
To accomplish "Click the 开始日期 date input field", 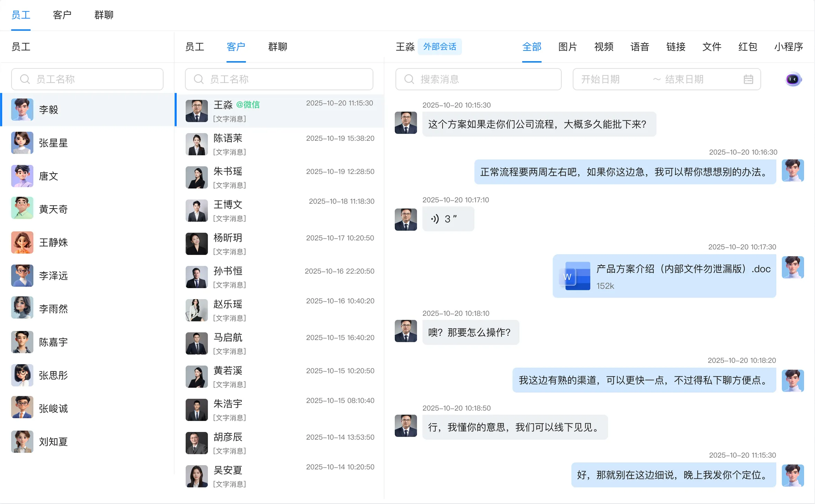I will tap(609, 79).
